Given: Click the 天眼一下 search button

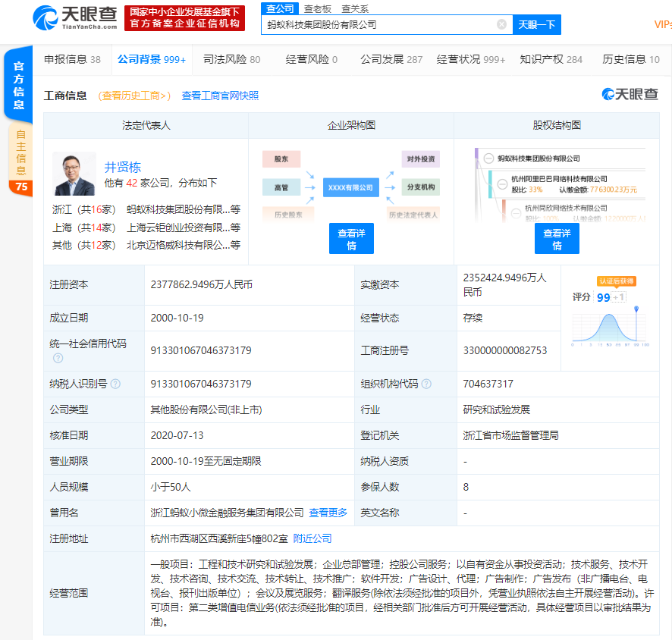Looking at the screenshot, I should click(x=536, y=25).
